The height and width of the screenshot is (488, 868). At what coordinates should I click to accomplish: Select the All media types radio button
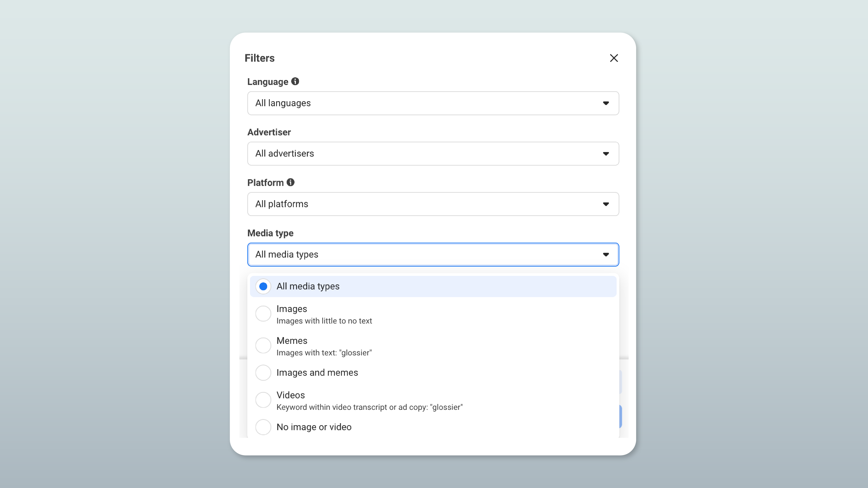click(263, 286)
